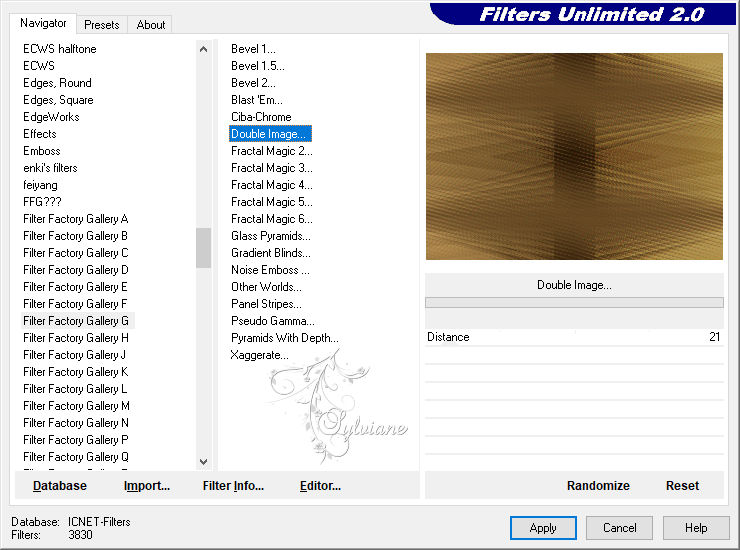The height and width of the screenshot is (550, 740).
Task: Choose Glass Pyramids... filter
Action: (271, 236)
